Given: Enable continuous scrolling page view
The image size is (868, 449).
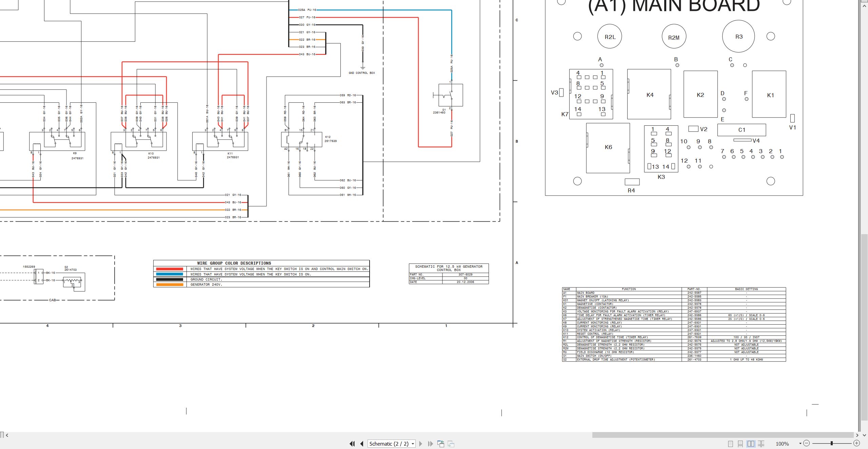Looking at the screenshot, I should pyautogui.click(x=741, y=444).
